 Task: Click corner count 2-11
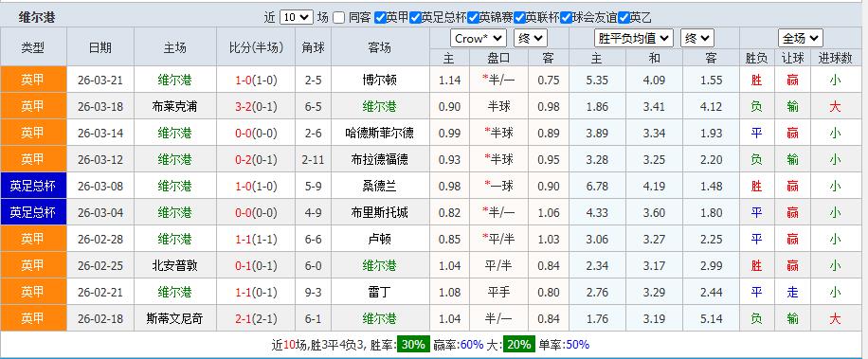314,160
